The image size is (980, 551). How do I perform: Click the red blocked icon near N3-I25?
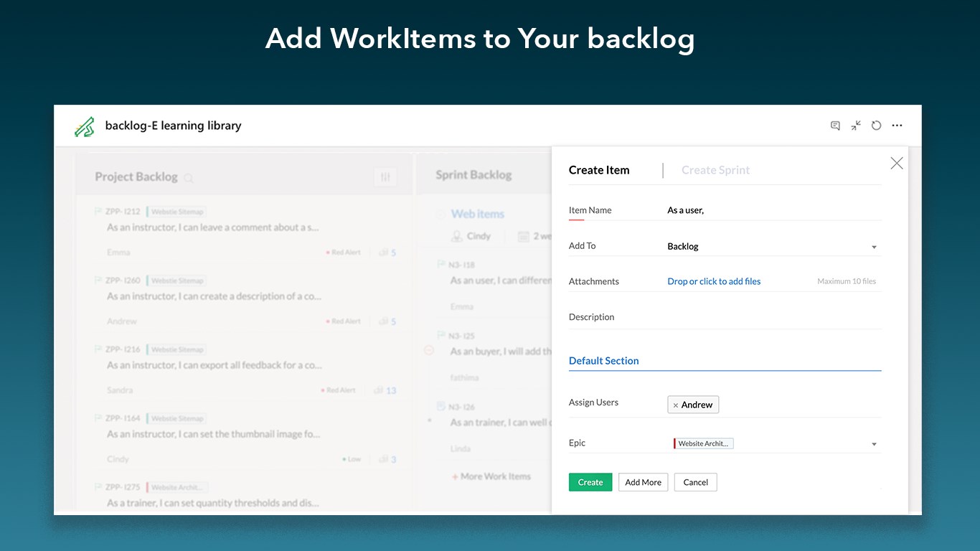(429, 350)
